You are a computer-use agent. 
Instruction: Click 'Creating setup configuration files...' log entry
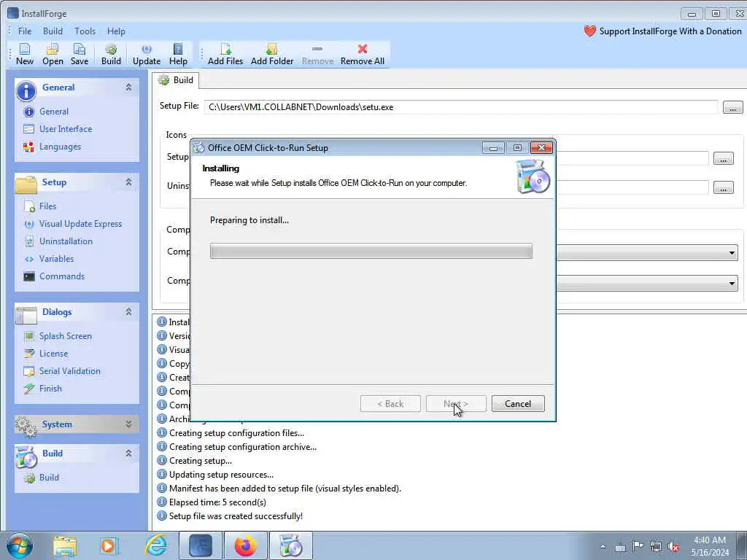(236, 433)
